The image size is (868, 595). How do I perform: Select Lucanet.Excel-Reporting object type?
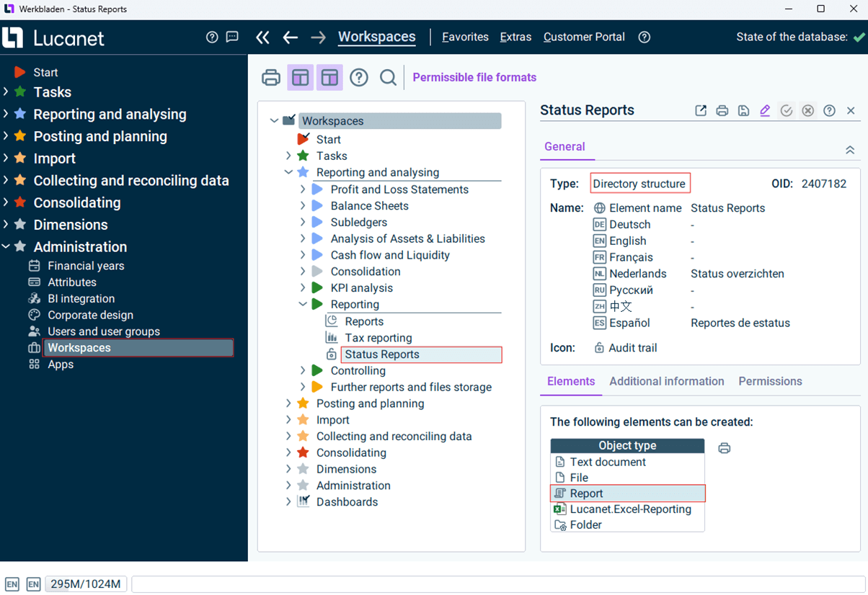pyautogui.click(x=627, y=509)
